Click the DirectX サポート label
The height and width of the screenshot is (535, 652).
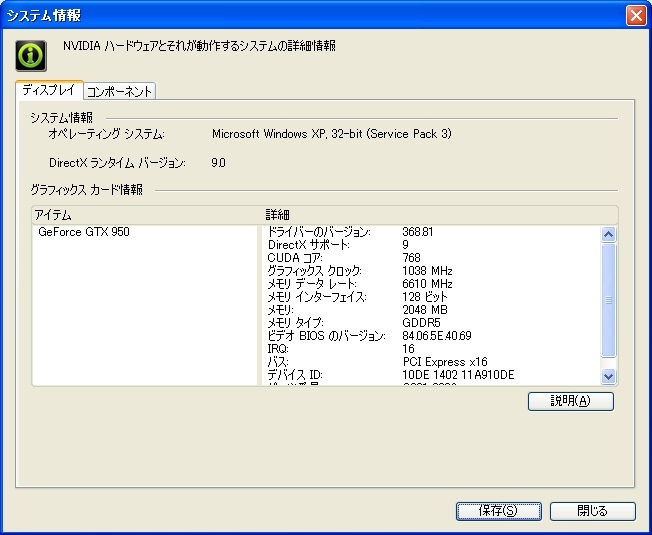[308, 245]
